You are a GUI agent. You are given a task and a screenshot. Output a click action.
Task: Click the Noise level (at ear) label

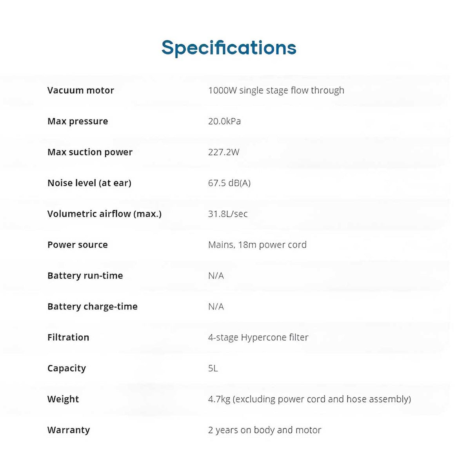pos(89,183)
